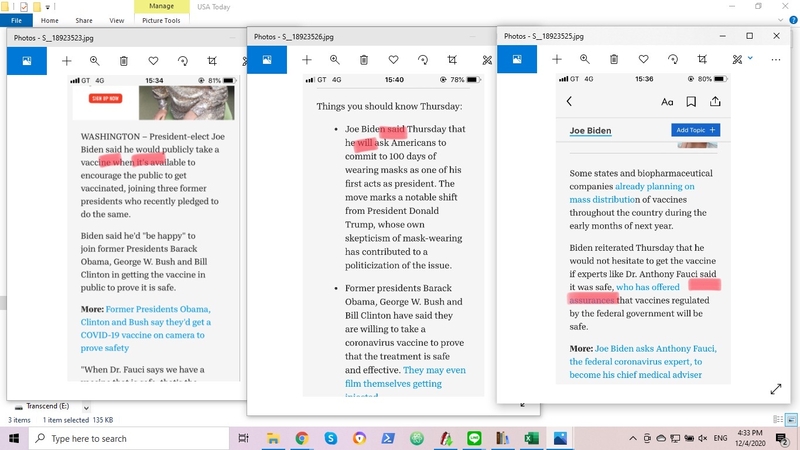Click Delete trash icon in S__18923523.jpg window
800x450 pixels.
(x=123, y=61)
